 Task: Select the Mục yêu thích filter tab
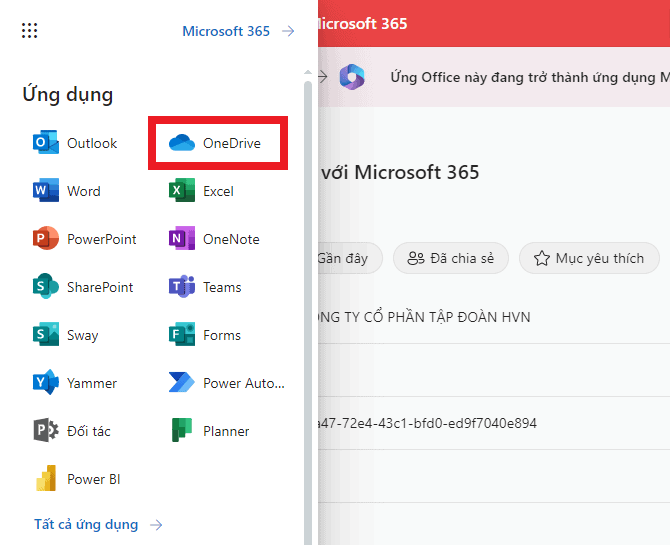(x=589, y=258)
